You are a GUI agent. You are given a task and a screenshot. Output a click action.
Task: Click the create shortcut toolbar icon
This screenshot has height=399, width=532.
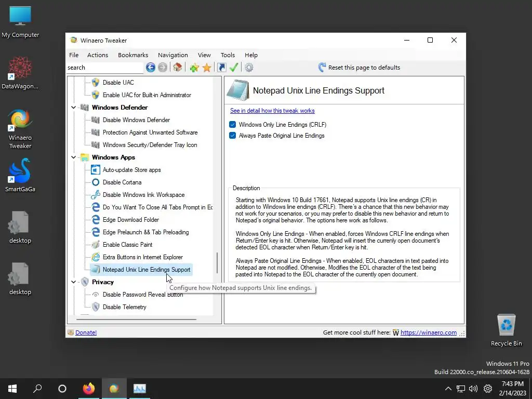[x=221, y=68]
